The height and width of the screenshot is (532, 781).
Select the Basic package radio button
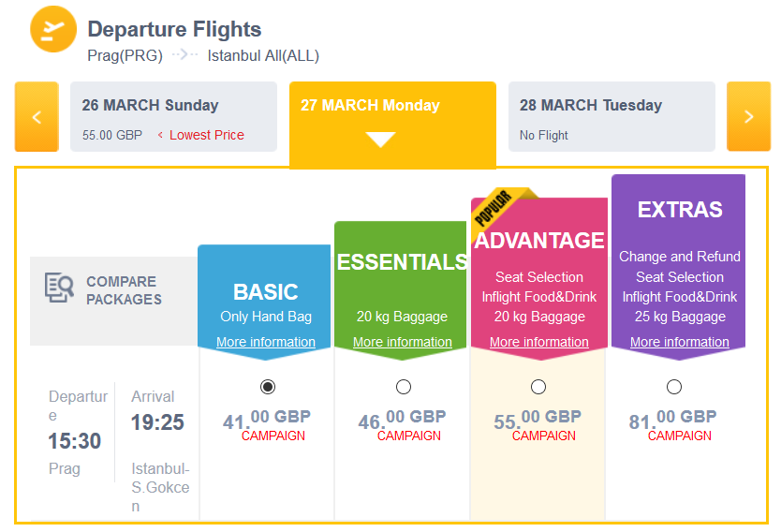click(268, 387)
